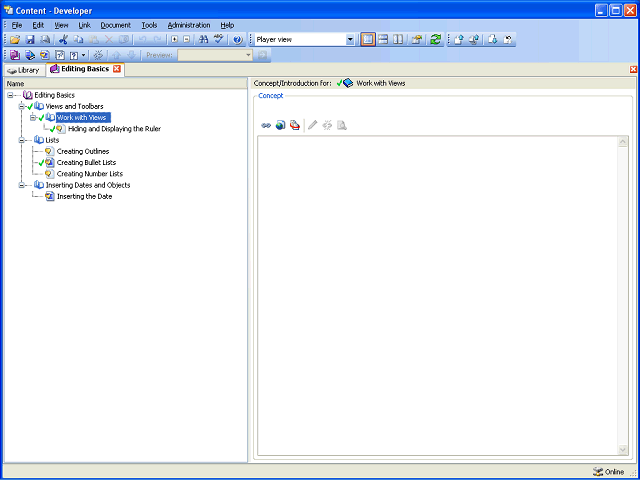Collapse Inserting Dates and Objects section
This screenshot has width=640, height=480.
point(22,185)
